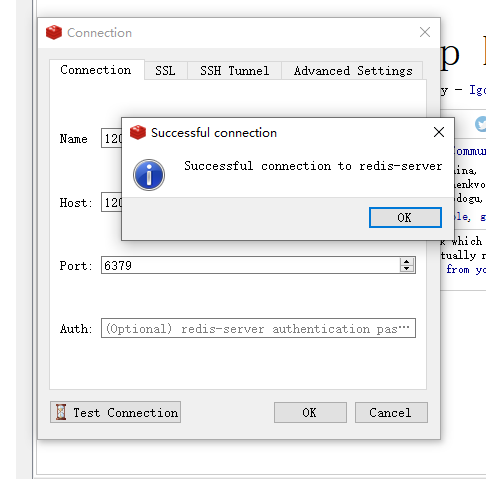486x479 pixels.
Task: Close the Connection window
Action: (425, 32)
